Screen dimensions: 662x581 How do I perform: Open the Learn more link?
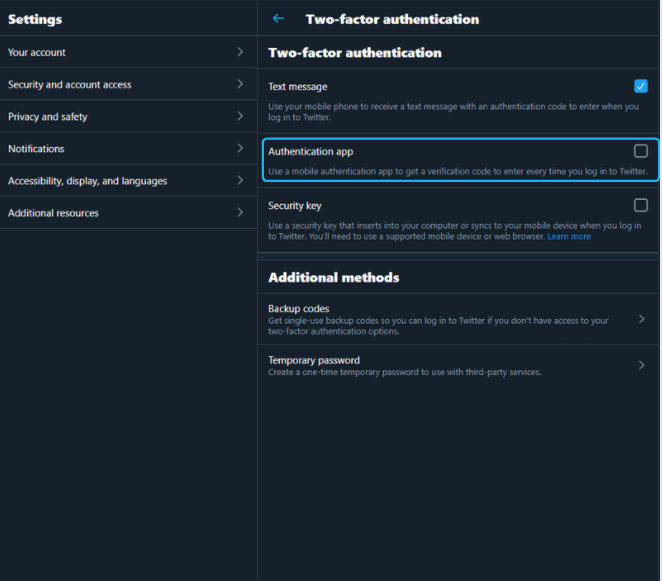click(x=569, y=236)
